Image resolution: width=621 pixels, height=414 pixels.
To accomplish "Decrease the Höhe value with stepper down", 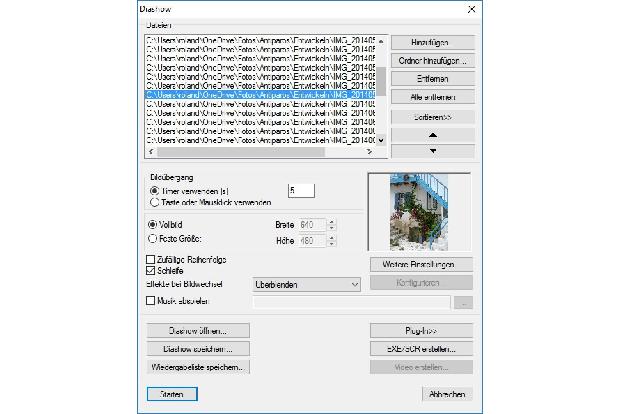I will (x=332, y=244).
